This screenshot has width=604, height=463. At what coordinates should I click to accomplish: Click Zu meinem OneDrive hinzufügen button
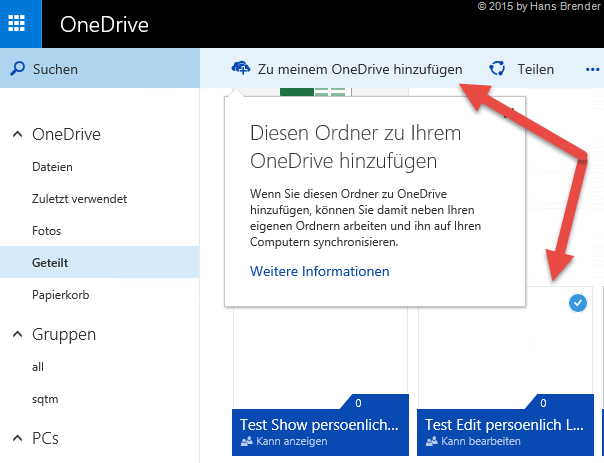[x=359, y=69]
